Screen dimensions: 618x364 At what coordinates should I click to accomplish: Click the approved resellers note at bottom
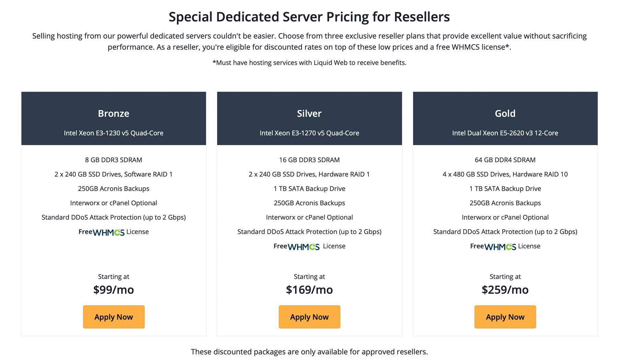309,352
